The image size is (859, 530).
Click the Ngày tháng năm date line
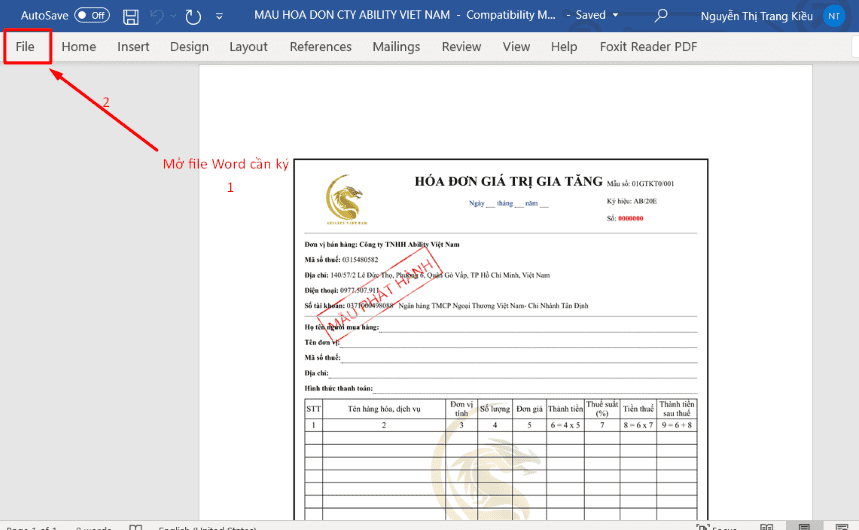[x=508, y=203]
